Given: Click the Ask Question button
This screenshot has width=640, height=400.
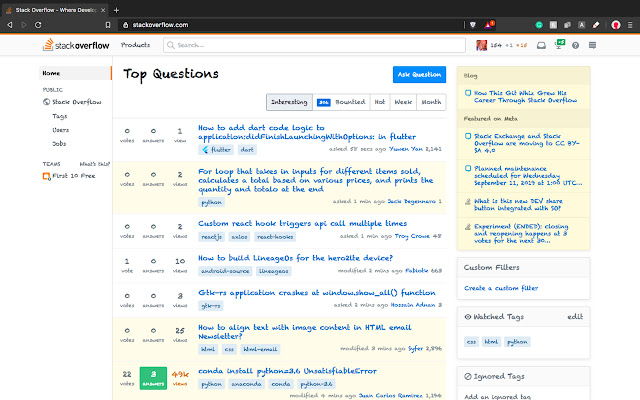Looking at the screenshot, I should [x=419, y=75].
